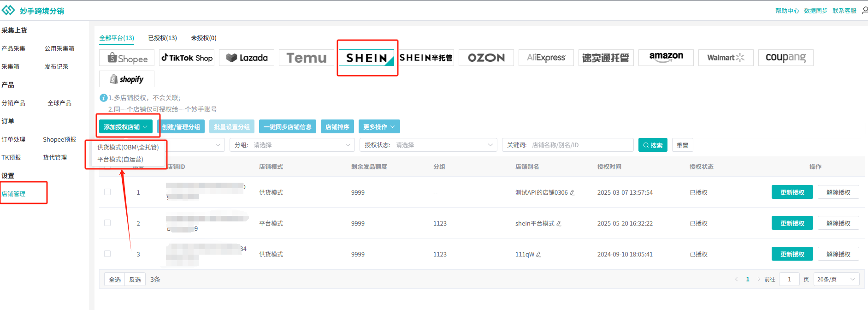Click 更新授权 for 测试API的店铺0306

pyautogui.click(x=792, y=192)
